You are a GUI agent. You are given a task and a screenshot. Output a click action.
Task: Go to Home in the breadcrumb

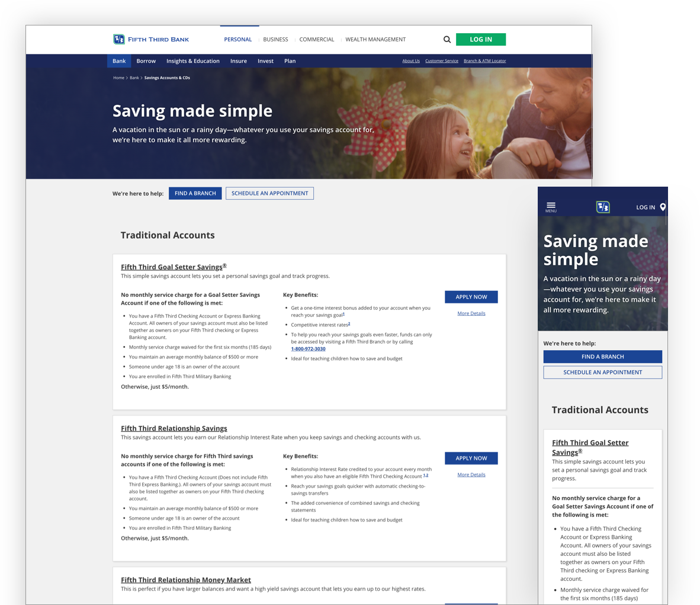point(118,78)
